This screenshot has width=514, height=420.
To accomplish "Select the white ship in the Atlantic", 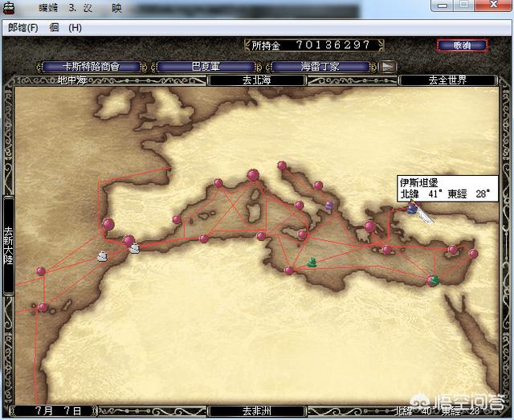I will coord(102,256).
